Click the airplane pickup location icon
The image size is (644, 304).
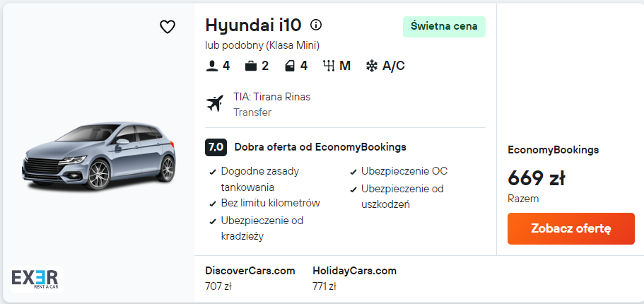click(214, 103)
